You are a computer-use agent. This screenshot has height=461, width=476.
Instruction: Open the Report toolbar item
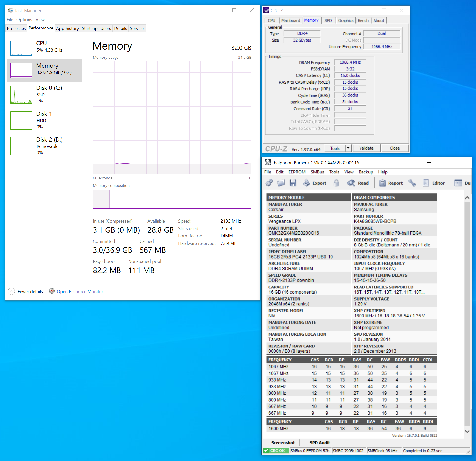coord(391,183)
